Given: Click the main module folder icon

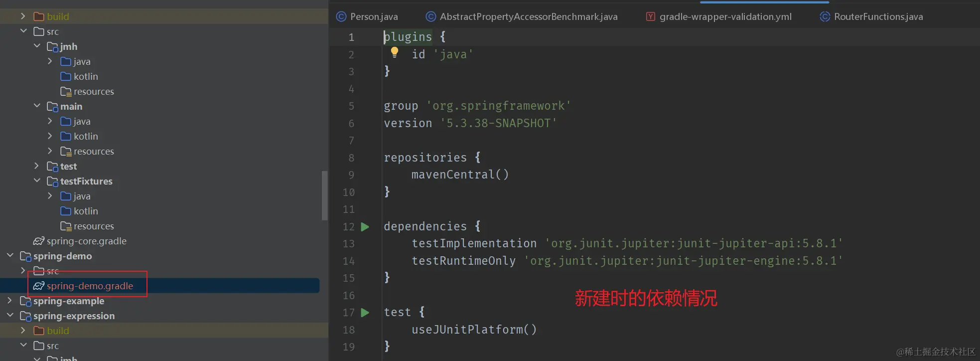Looking at the screenshot, I should (x=53, y=107).
